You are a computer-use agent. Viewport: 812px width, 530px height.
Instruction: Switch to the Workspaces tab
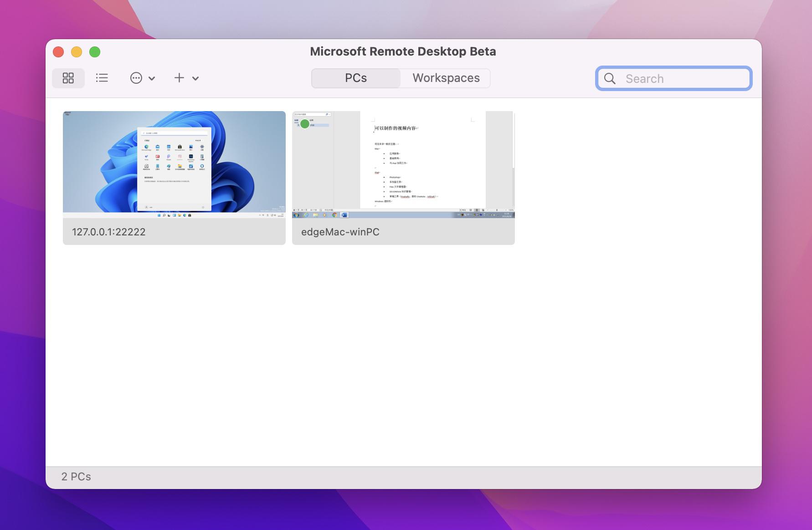[x=446, y=78]
